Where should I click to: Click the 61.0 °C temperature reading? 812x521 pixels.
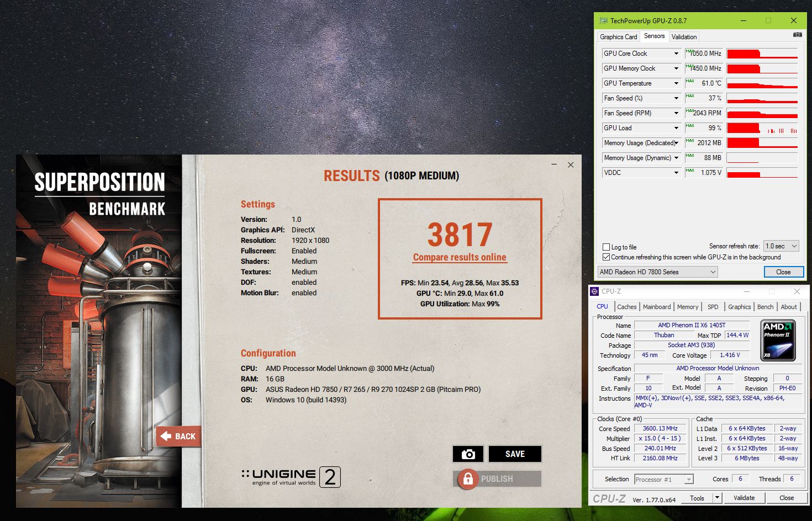704,83
